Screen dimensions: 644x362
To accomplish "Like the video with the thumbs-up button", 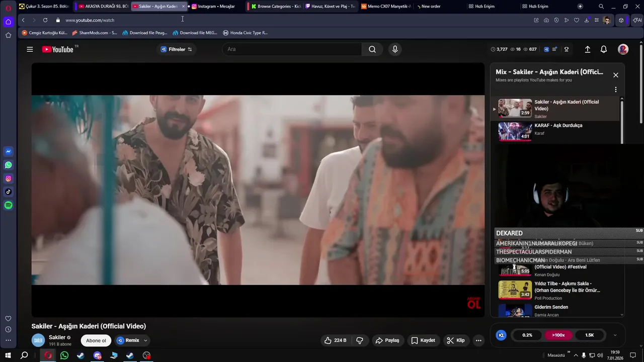I will pyautogui.click(x=335, y=340).
